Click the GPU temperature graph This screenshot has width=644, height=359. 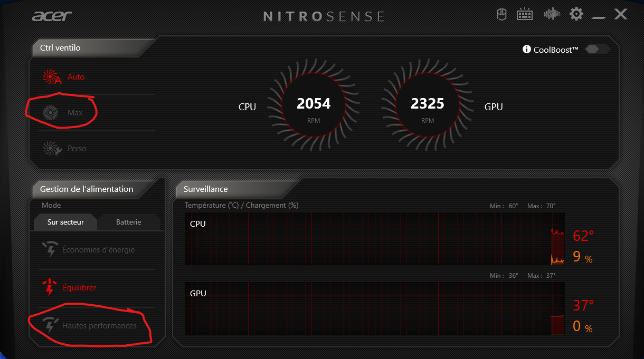(375, 308)
